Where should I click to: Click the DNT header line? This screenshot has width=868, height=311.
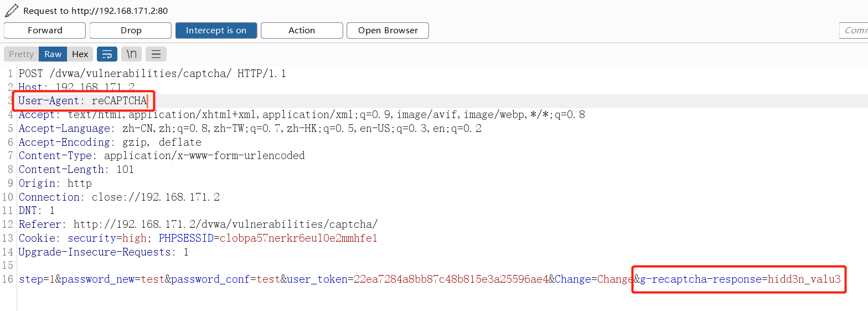pyautogui.click(x=37, y=211)
